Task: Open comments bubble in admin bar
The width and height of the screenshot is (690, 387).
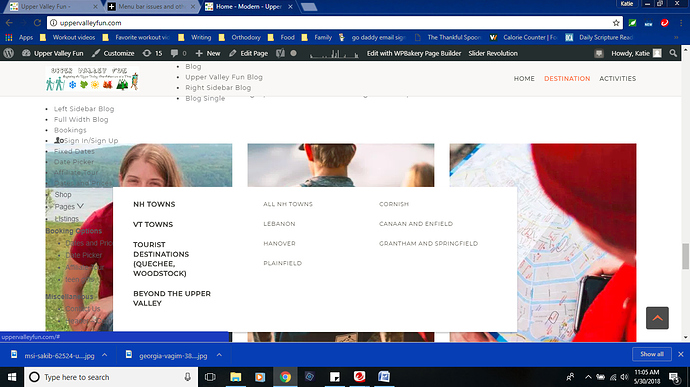Action: coord(178,53)
